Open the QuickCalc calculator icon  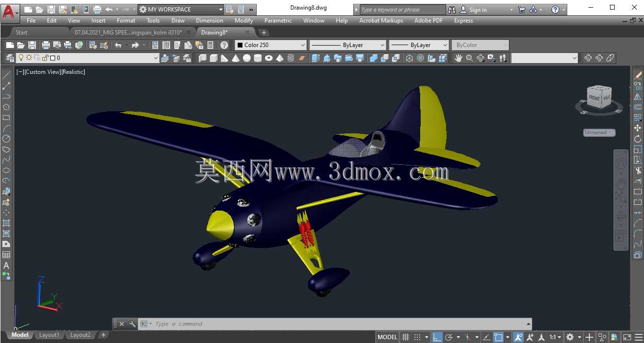point(210,45)
